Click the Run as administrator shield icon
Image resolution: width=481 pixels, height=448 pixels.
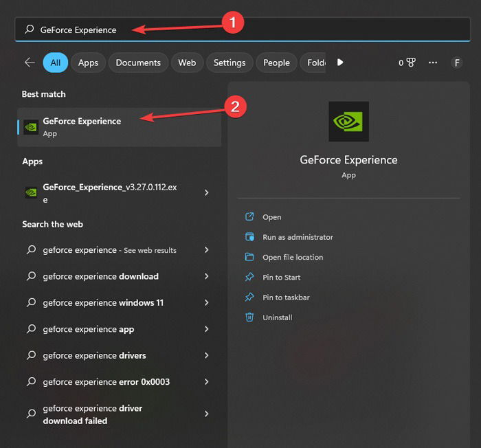pos(249,236)
